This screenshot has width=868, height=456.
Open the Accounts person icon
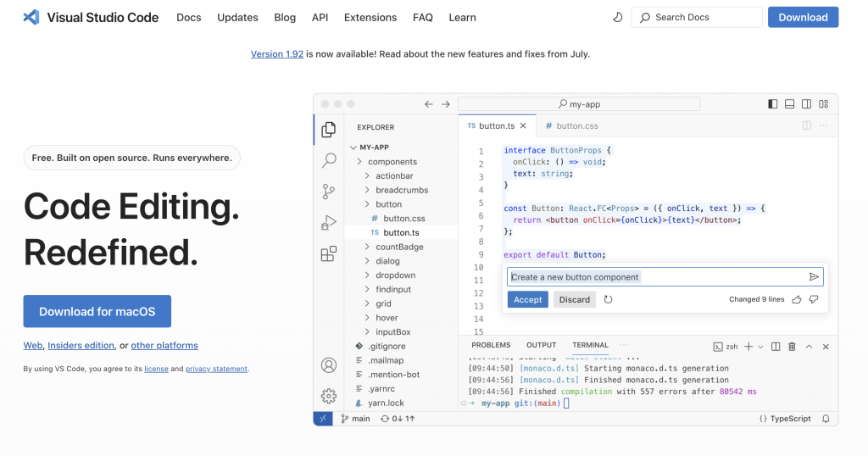(x=329, y=365)
